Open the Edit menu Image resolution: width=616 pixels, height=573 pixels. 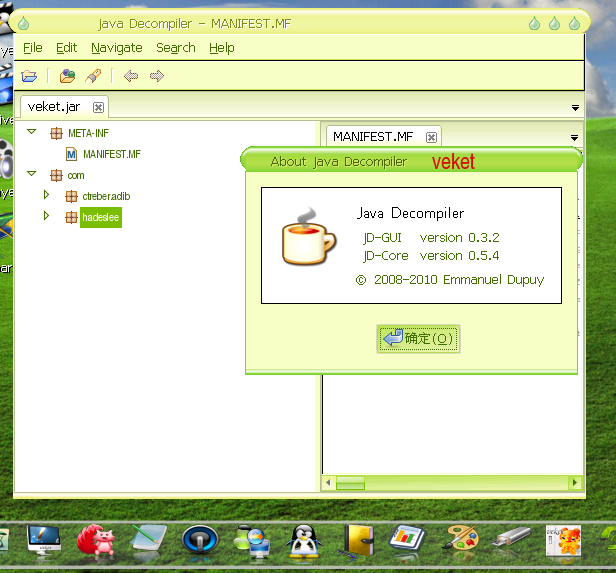pyautogui.click(x=66, y=48)
